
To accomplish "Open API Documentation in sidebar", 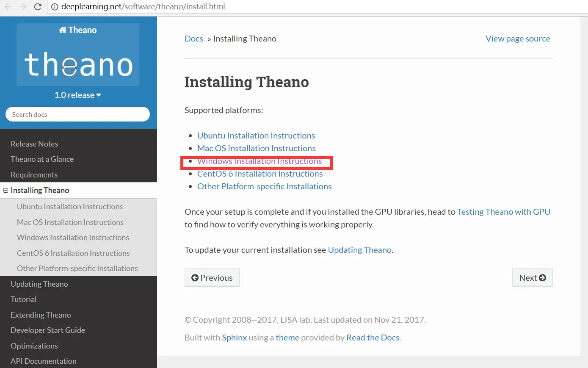I will (x=44, y=361).
